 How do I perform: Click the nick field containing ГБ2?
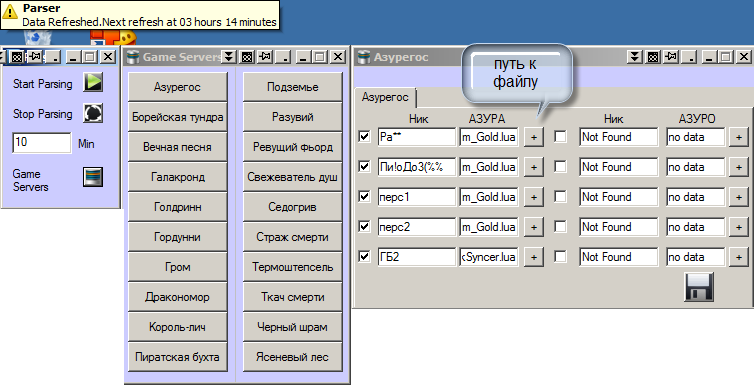[x=416, y=257]
